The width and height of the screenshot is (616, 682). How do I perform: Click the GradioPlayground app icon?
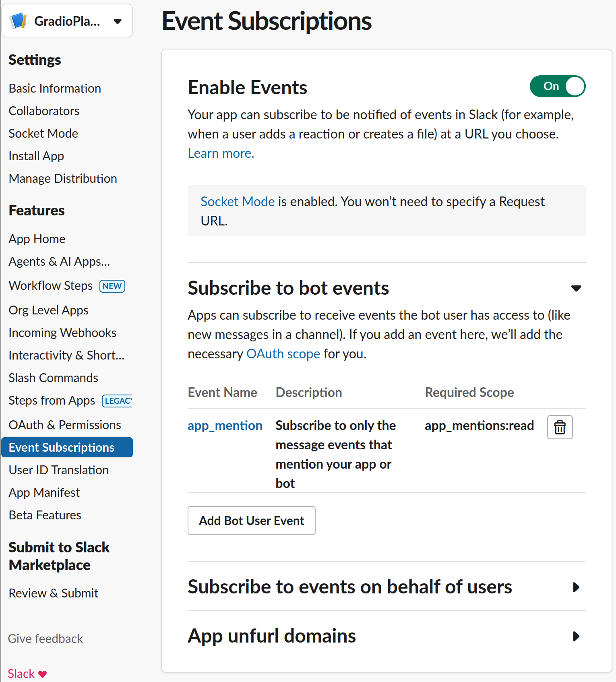click(x=18, y=21)
